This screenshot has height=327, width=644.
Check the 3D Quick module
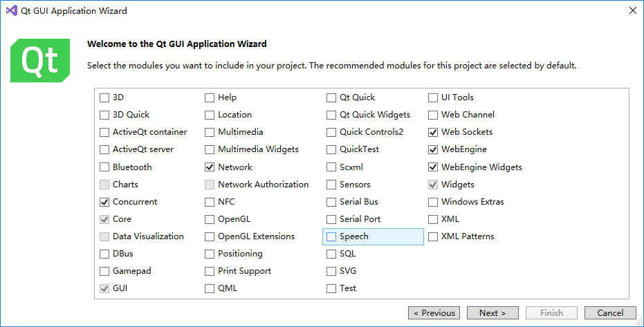coord(104,115)
